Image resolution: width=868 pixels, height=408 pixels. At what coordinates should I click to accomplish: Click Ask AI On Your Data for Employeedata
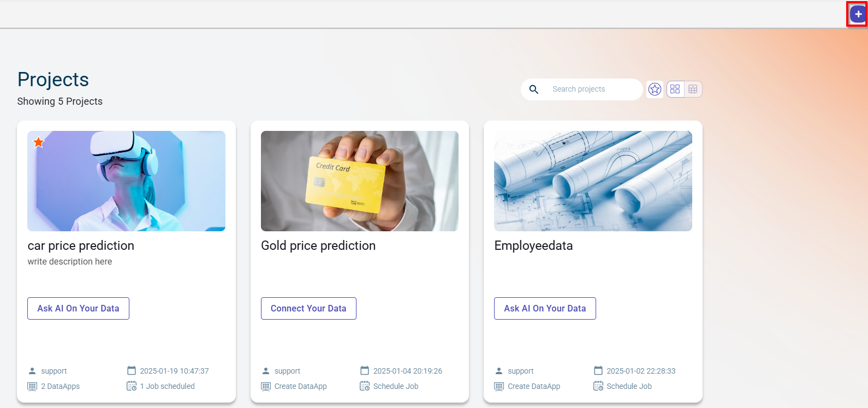tap(545, 308)
